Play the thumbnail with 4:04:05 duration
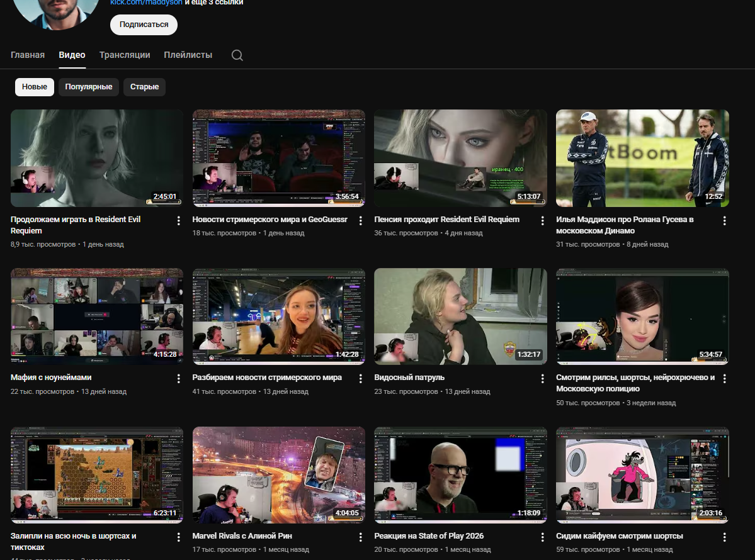 [x=279, y=475]
